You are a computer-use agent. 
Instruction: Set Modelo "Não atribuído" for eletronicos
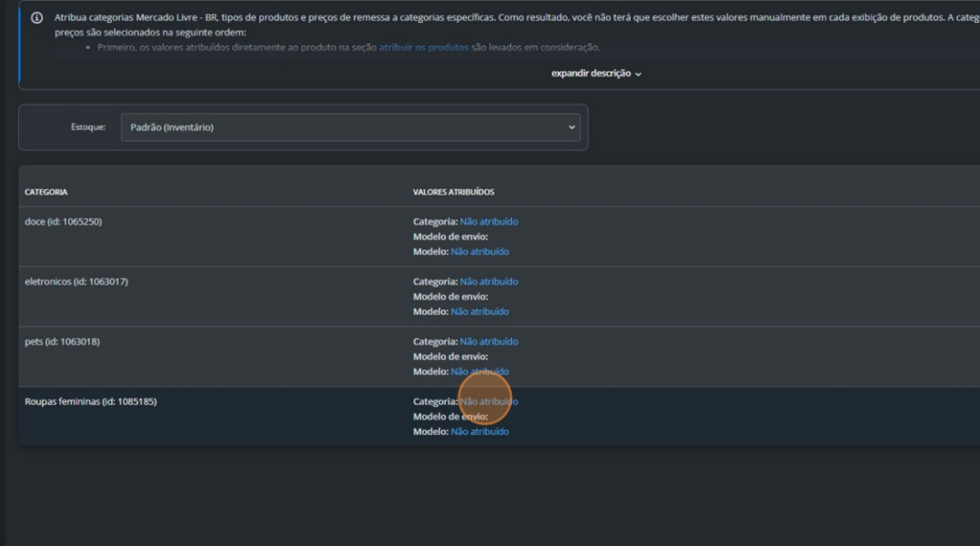479,311
